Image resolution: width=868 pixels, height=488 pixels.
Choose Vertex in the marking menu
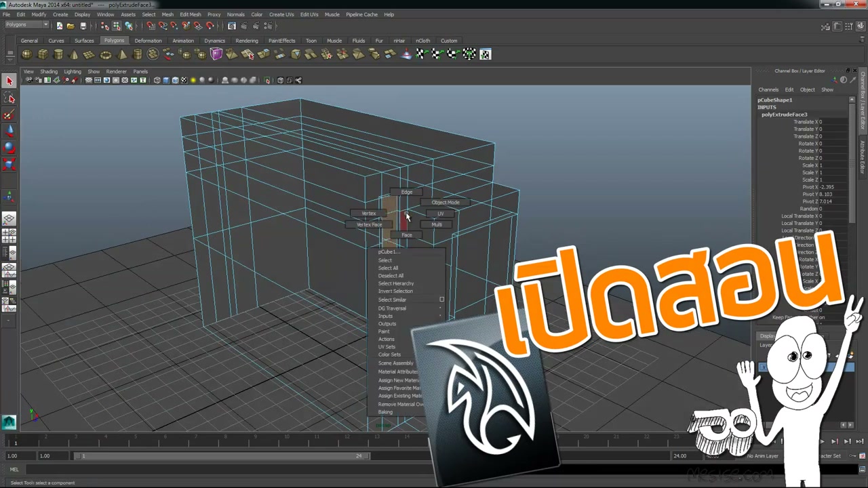click(369, 213)
